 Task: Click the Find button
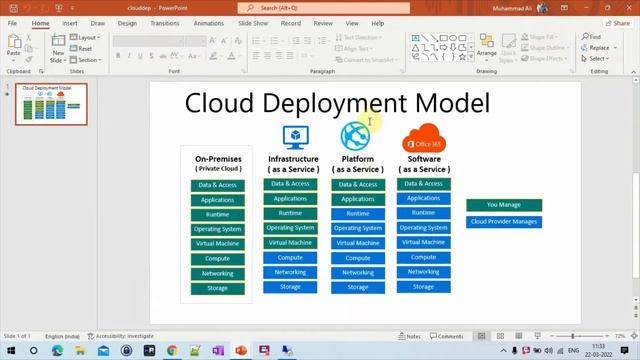[591, 37]
